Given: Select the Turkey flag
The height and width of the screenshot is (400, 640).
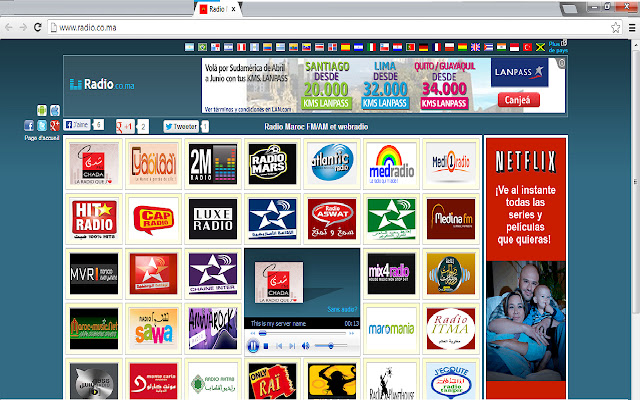Looking at the screenshot, I should pos(527,47).
